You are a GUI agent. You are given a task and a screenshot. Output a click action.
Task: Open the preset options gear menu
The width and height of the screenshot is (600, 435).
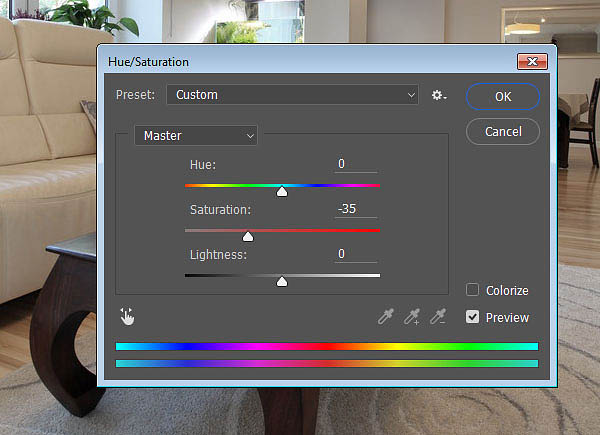tap(439, 95)
